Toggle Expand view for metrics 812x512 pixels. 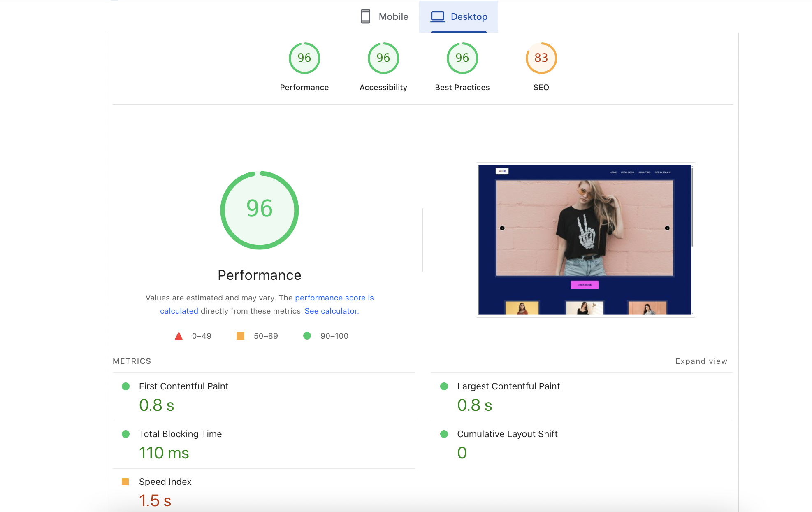coord(701,361)
